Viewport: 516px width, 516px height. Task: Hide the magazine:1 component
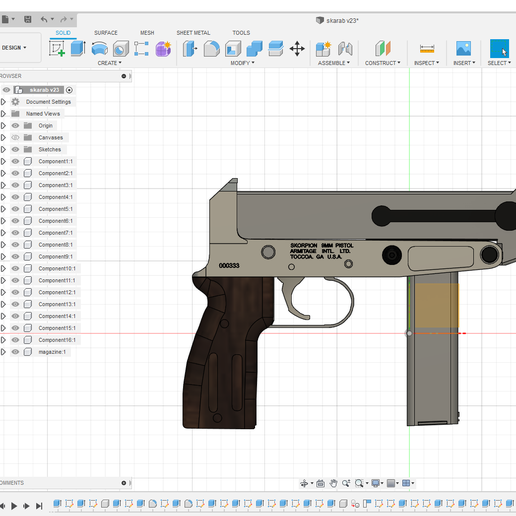[15, 352]
